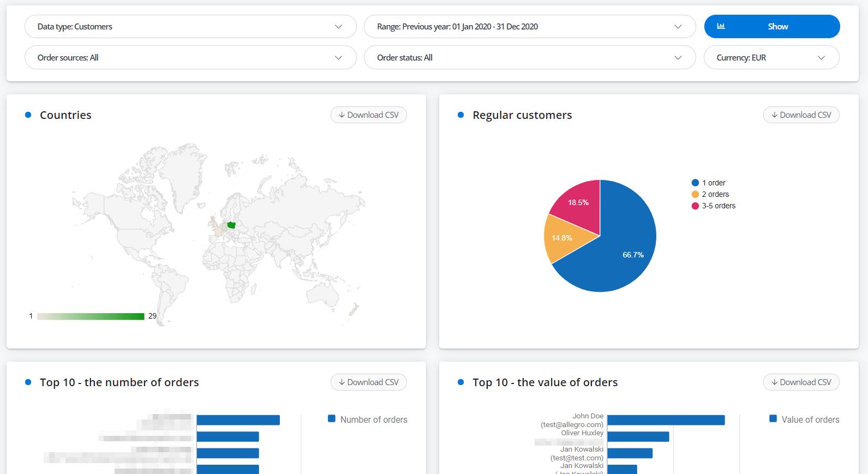Viewport: 868px width, 474px height.
Task: Click the blue 1 order legend dot
Action: pyautogui.click(x=695, y=183)
